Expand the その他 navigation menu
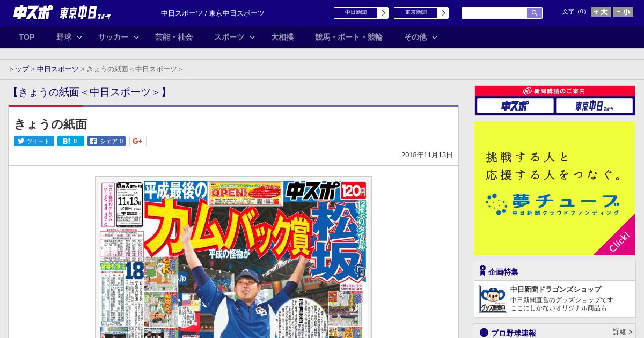The image size is (644, 338). pyautogui.click(x=421, y=37)
